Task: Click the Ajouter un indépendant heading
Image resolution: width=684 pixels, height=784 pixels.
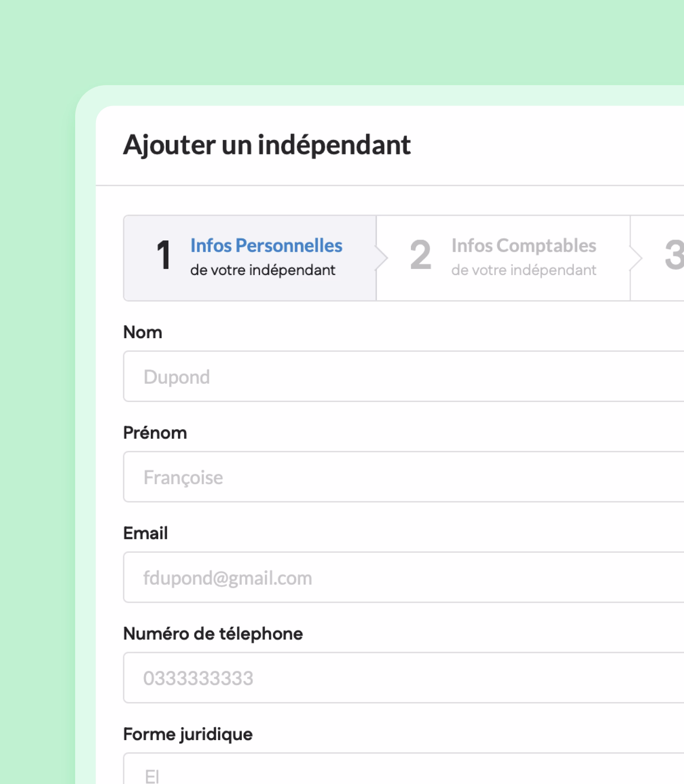Action: pyautogui.click(x=267, y=145)
